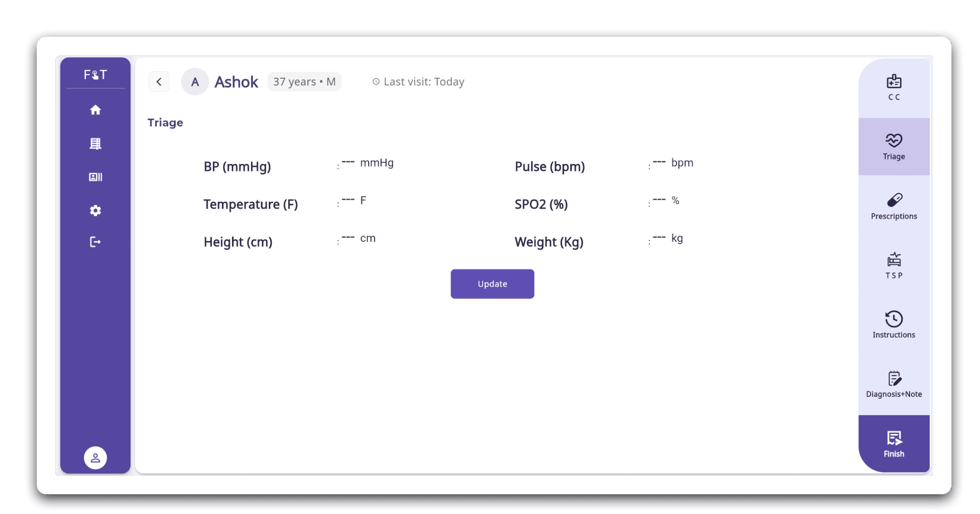Screen dimensions: 980x514
Task: Click the F&T logo
Action: 95,75
